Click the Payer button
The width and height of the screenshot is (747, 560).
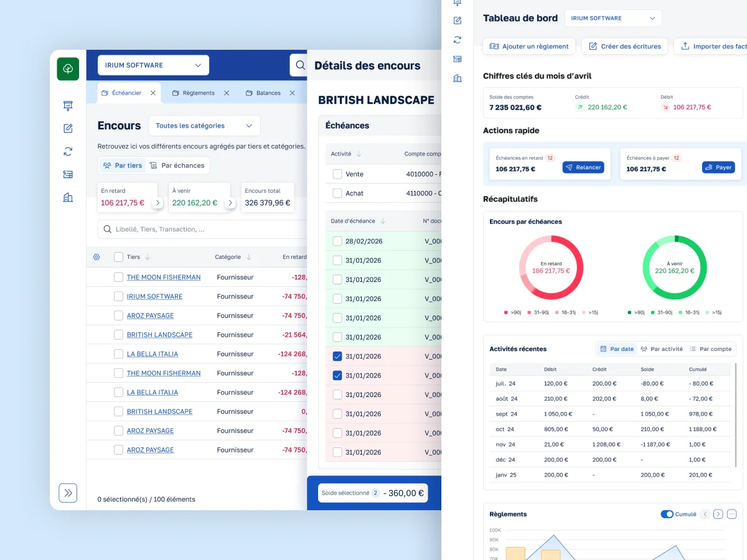718,167
